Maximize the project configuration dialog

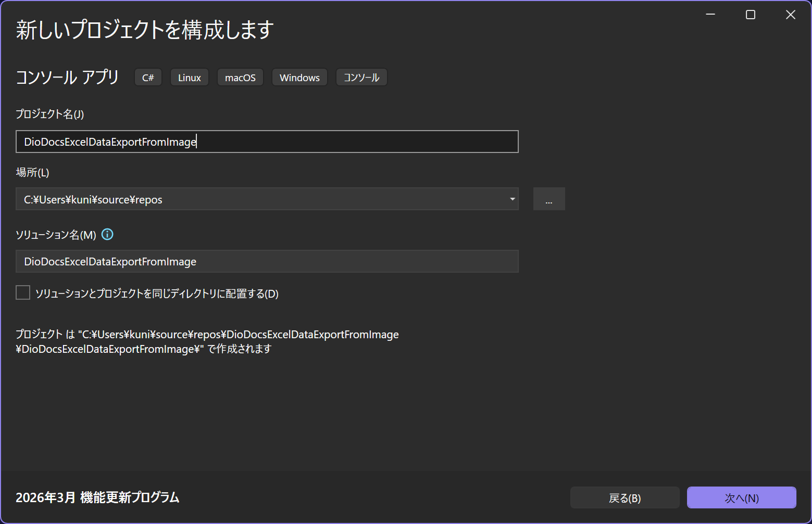coord(751,15)
